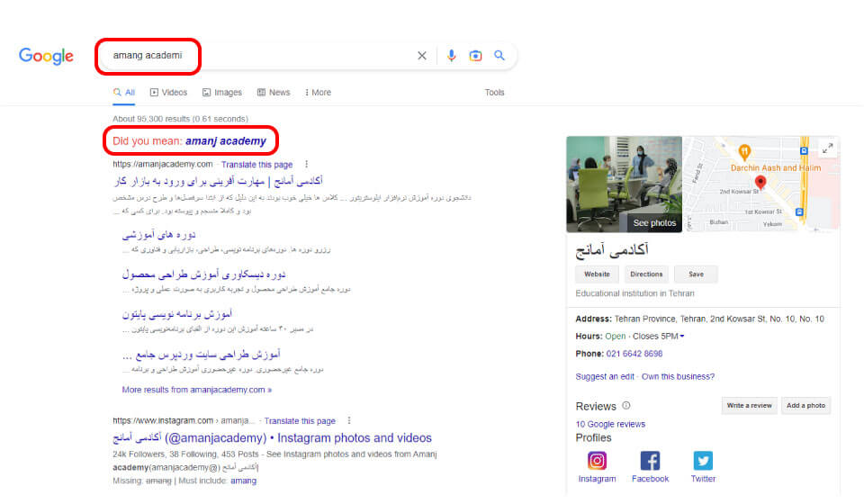The image size is (864, 504).
Task: Open the Twitter profile icon
Action: tap(703, 461)
